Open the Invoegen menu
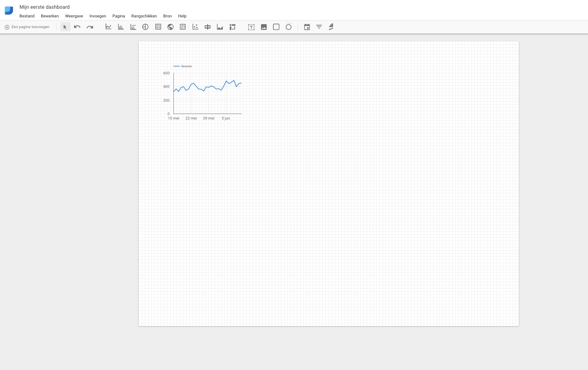This screenshot has height=370, width=588. [x=98, y=16]
